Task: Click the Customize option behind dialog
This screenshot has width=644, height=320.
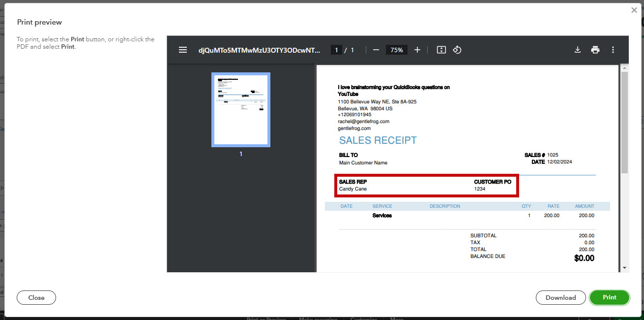Action: point(364,319)
